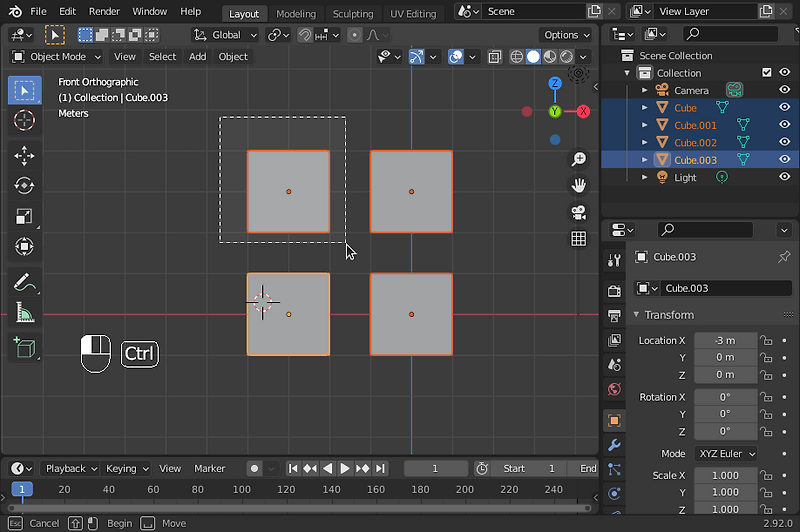Select the Rotate tool
This screenshot has height=532, width=800.
(24, 186)
